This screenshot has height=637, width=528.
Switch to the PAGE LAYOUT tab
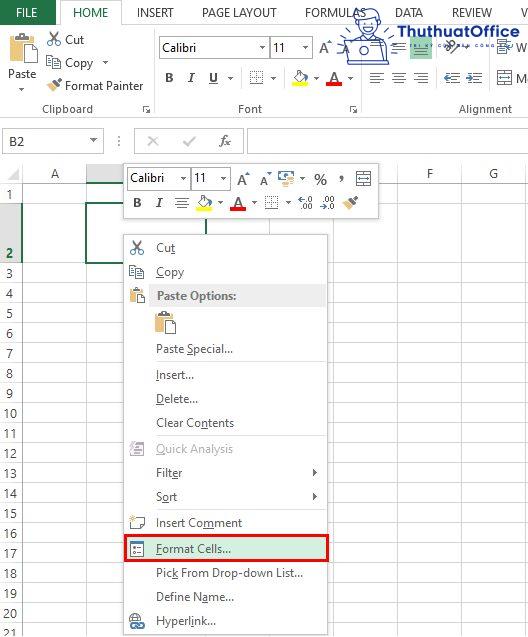pyautogui.click(x=239, y=13)
